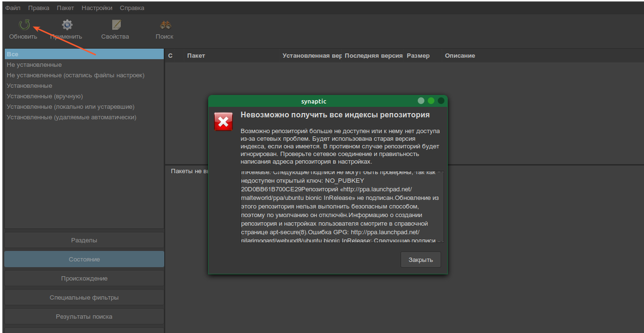Sort by the Размер column header
644x333 pixels.
click(x=418, y=56)
